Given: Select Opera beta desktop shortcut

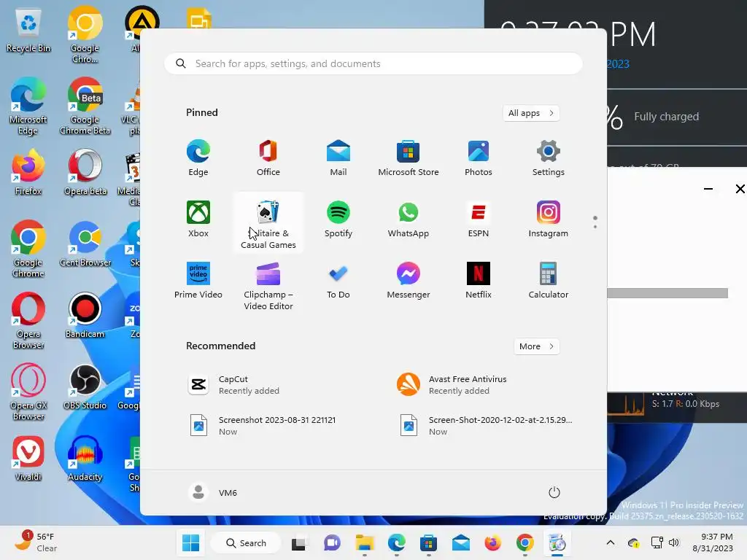Looking at the screenshot, I should [x=85, y=172].
